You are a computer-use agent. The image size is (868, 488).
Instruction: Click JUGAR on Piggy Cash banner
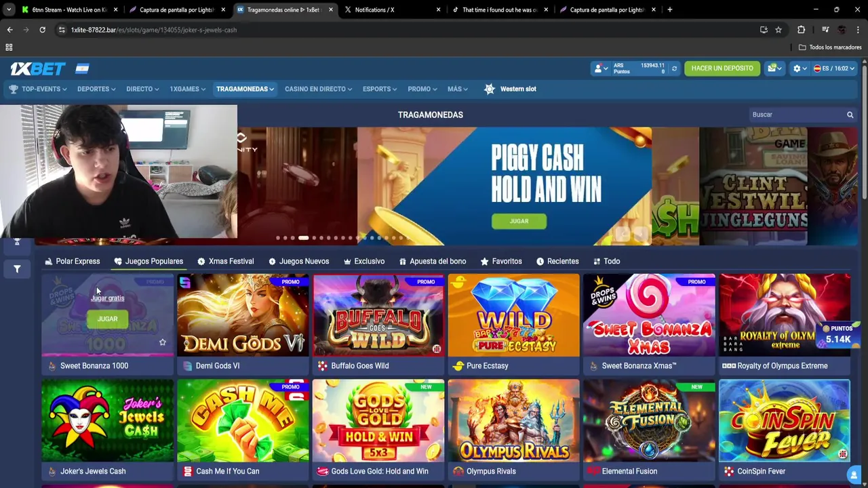click(x=519, y=221)
